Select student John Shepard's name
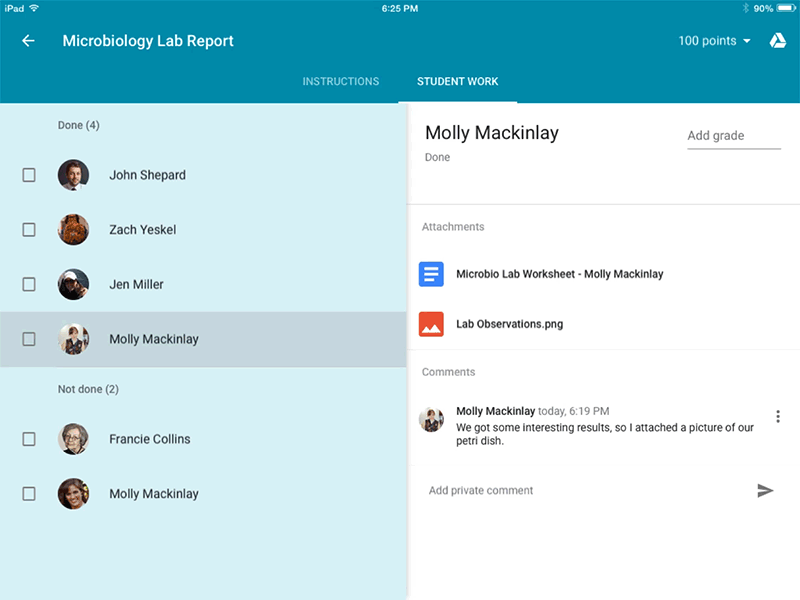Image resolution: width=800 pixels, height=600 pixels. click(x=147, y=175)
